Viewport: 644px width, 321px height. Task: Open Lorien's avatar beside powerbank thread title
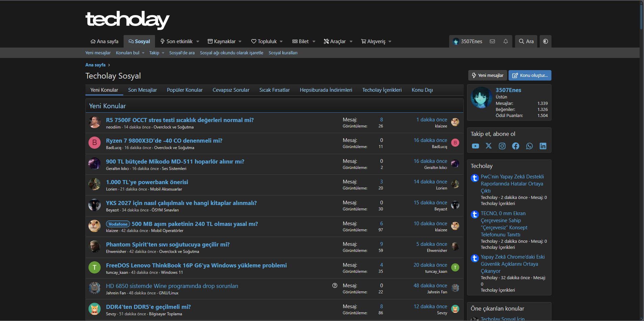pos(95,184)
